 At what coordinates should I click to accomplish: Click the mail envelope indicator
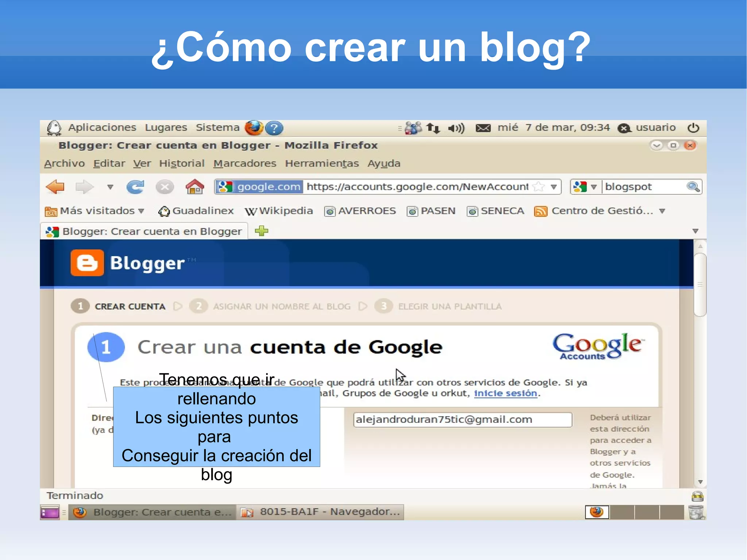(x=483, y=128)
